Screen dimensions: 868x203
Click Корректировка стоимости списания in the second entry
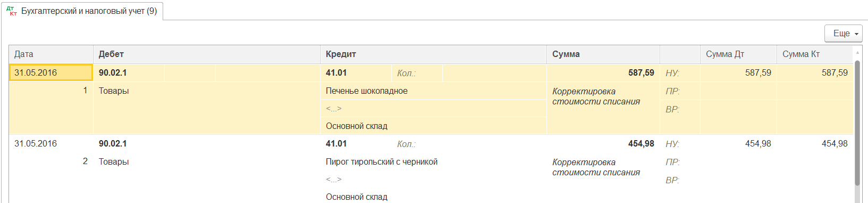[596, 167]
